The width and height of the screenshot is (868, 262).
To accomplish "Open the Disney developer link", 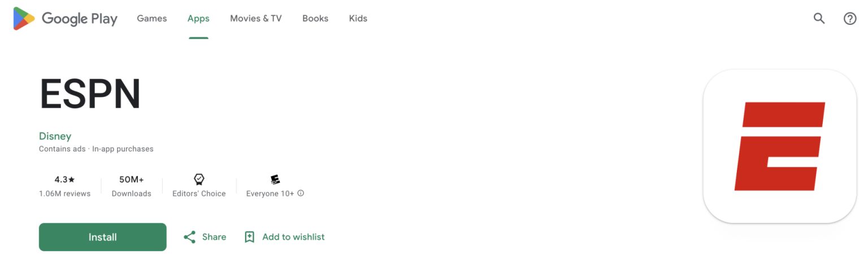I will [x=55, y=136].
